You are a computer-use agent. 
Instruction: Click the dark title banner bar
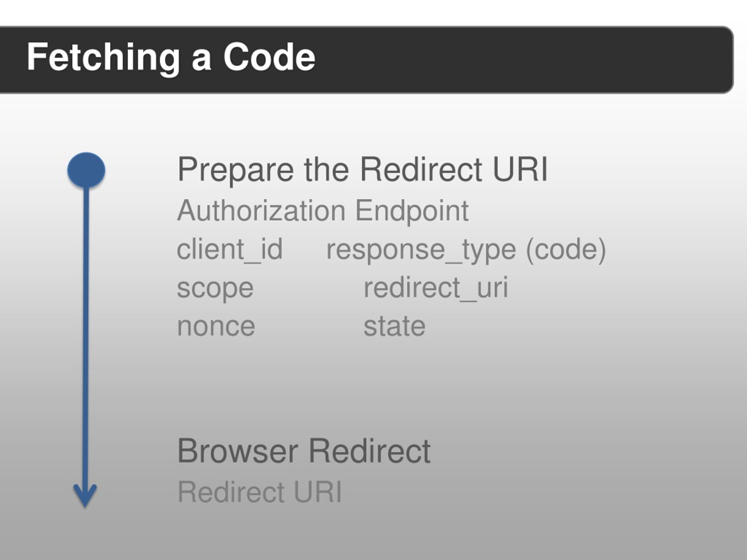tap(366, 60)
